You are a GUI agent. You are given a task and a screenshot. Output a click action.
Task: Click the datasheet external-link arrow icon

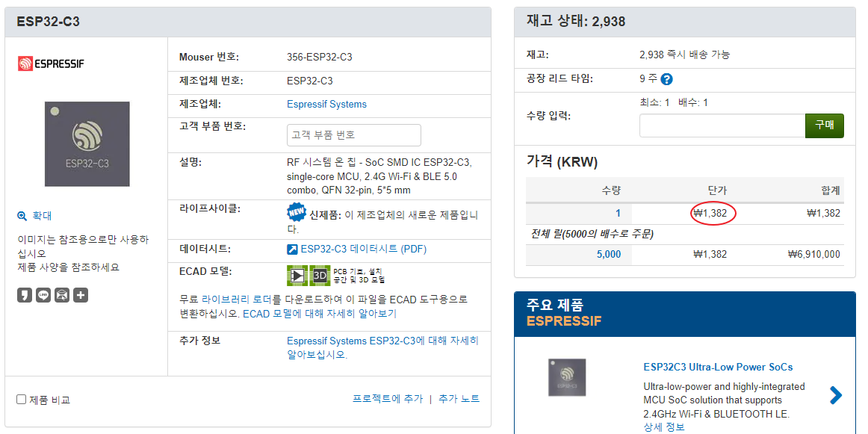tap(292, 249)
